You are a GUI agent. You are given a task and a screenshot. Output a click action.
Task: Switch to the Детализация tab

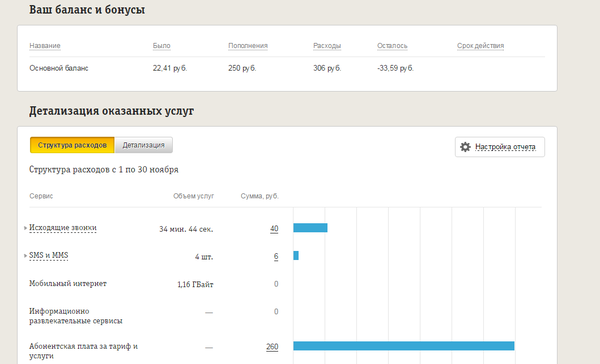(x=143, y=145)
